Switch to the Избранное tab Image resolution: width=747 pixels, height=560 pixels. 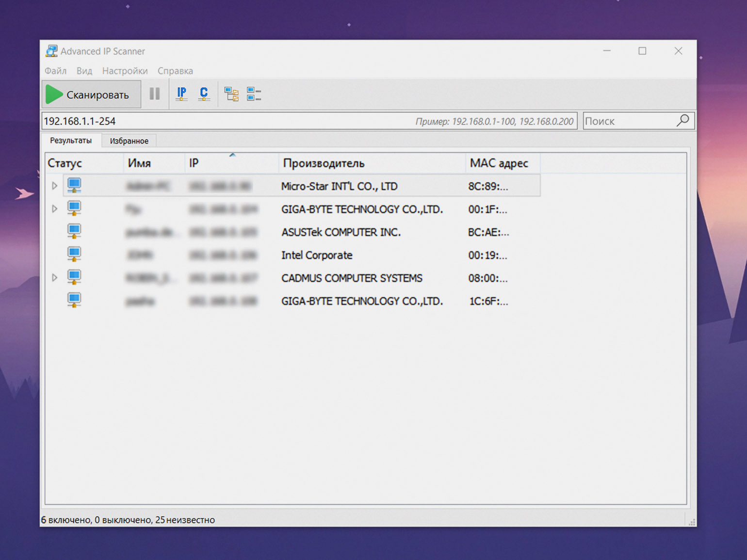point(129,141)
